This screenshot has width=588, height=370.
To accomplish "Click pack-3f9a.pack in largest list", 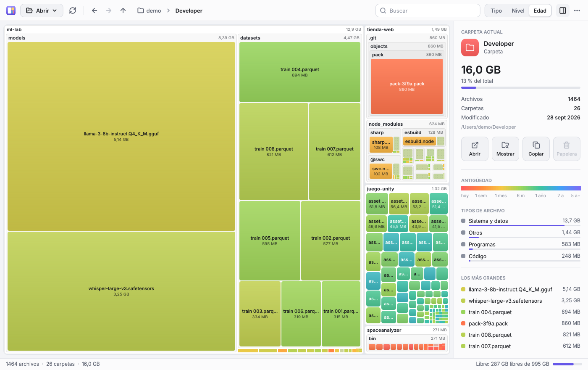I will click(x=521, y=323).
